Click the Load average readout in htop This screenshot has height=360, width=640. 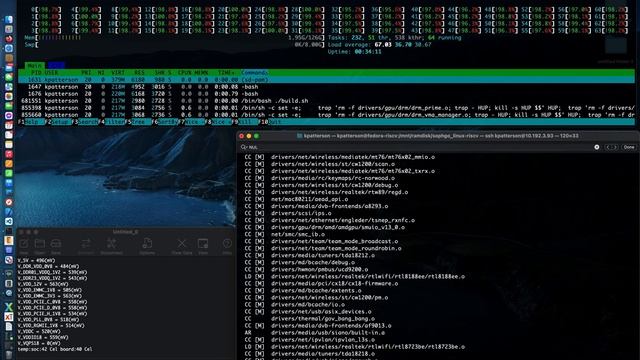click(x=379, y=44)
